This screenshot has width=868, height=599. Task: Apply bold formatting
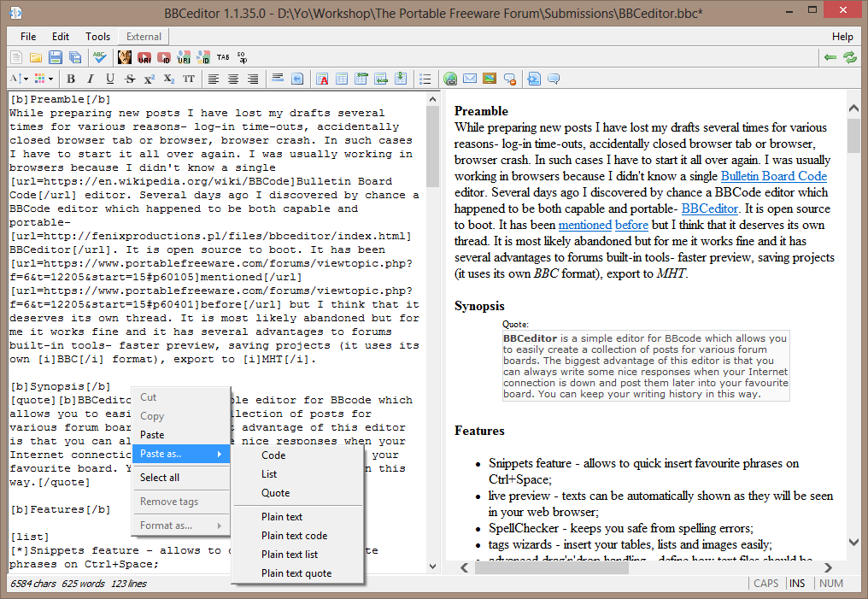click(71, 79)
